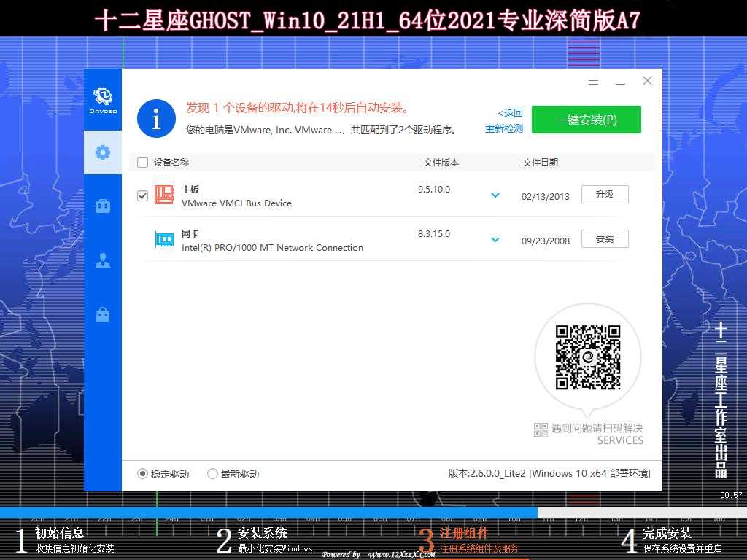Image resolution: width=747 pixels, height=560 pixels.
Task: Click the date 02/13/2013
Action: 546,197
